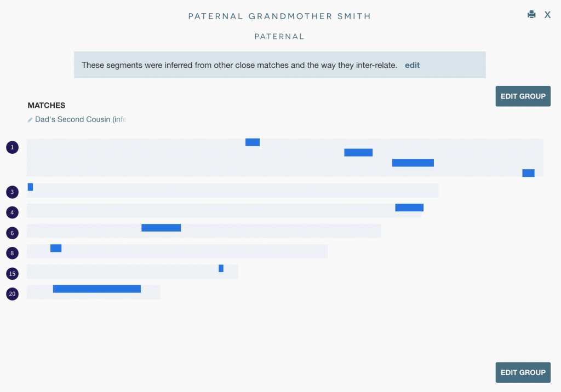Click the chromosome 15 number badge

tap(12, 273)
